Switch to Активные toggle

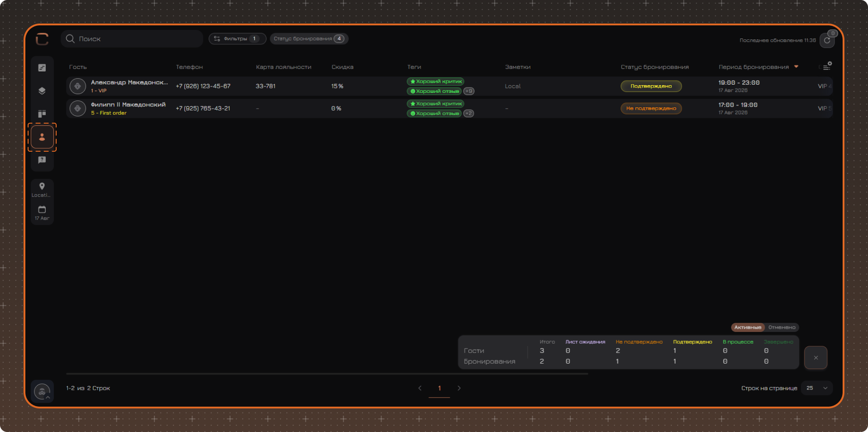coord(747,327)
